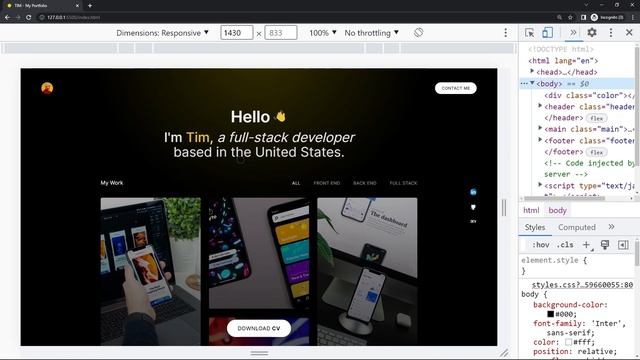Open the laptop and phone project thumbnail

coord(151,271)
